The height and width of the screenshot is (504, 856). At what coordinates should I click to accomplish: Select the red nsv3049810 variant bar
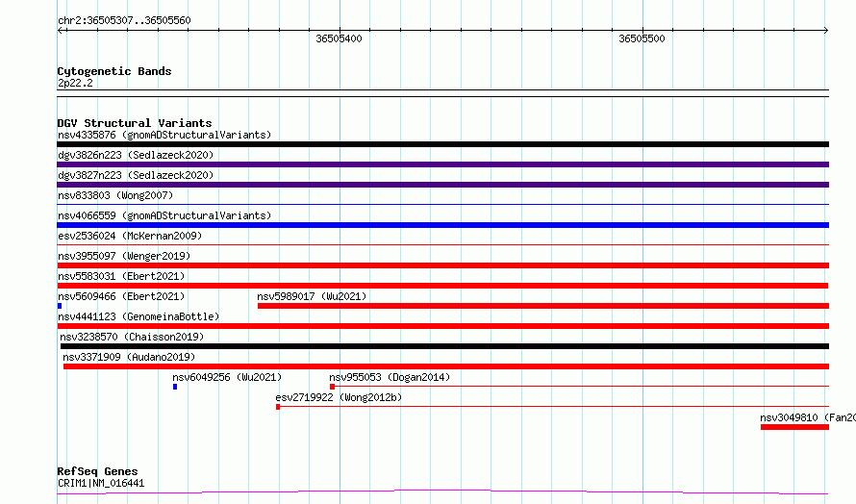(794, 427)
